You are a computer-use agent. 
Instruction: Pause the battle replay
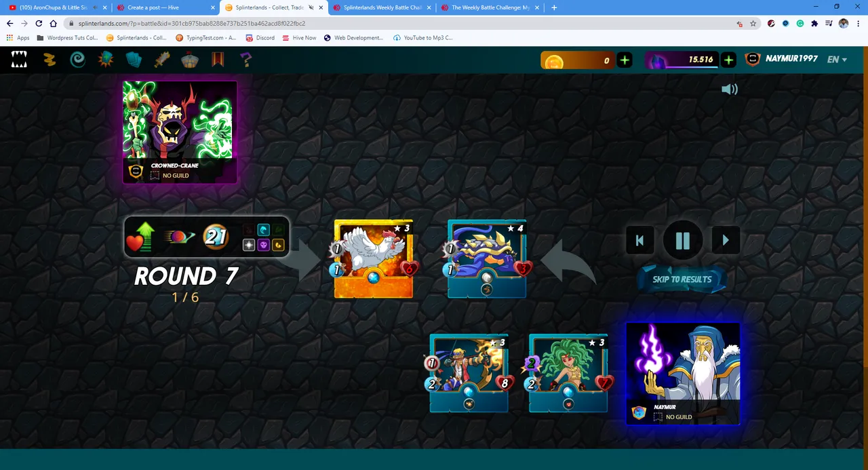point(682,240)
